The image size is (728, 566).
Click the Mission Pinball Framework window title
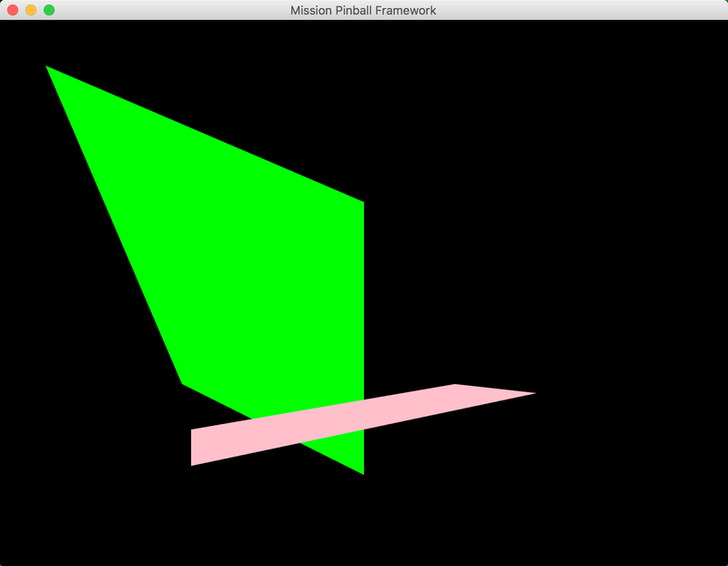tap(363, 10)
